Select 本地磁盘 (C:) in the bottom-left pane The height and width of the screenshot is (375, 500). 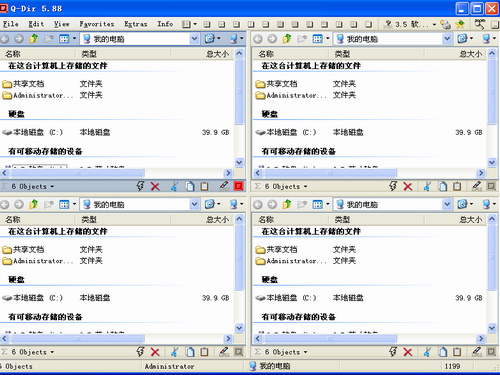(x=33, y=298)
